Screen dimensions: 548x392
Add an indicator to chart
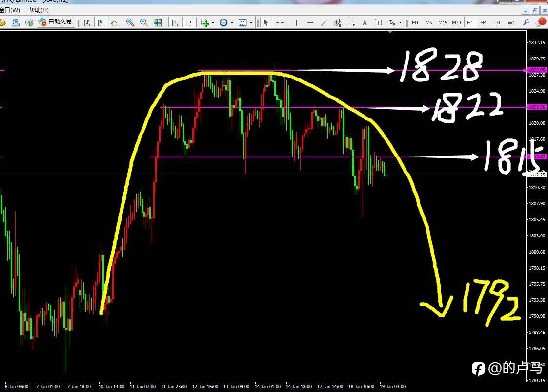(x=205, y=23)
